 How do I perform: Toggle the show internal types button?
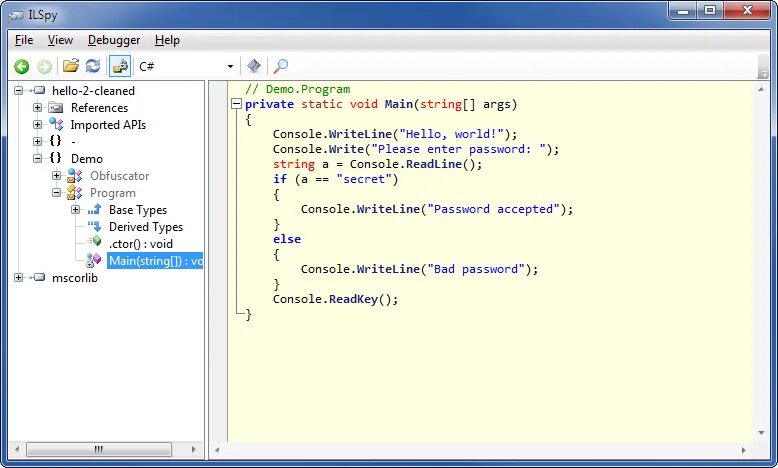pyautogui.click(x=120, y=66)
